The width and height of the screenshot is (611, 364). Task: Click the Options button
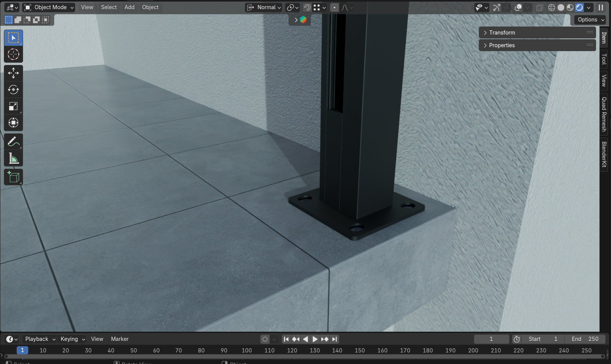point(591,20)
